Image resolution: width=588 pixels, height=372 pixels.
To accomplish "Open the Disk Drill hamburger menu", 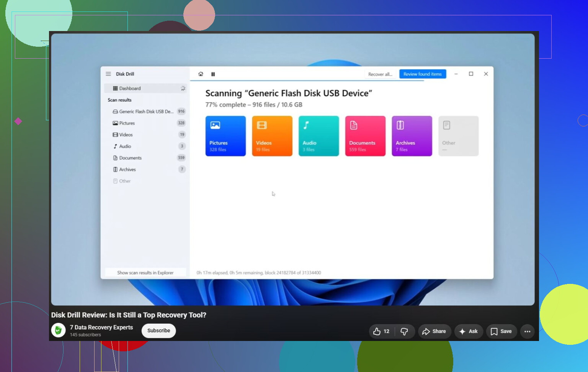I will [x=108, y=74].
